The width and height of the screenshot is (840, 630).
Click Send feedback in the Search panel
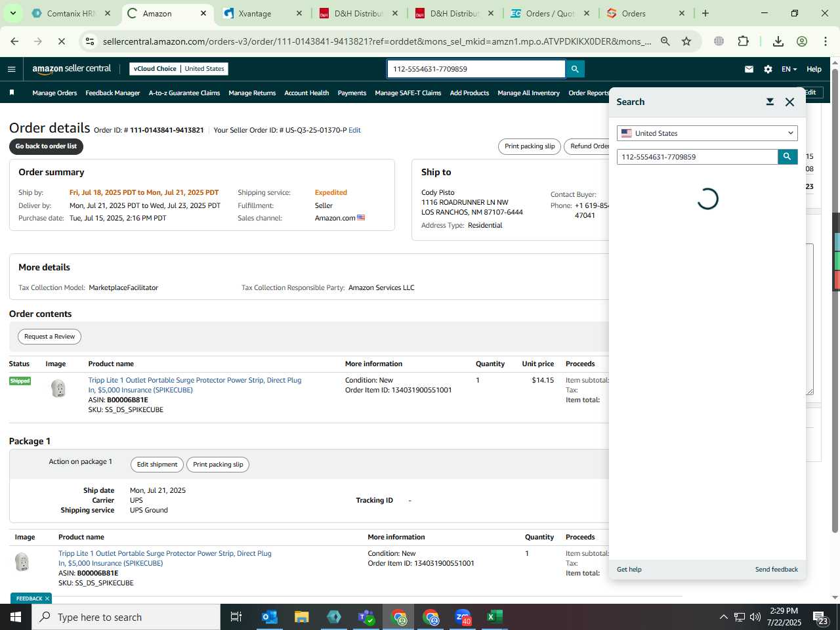(776, 570)
